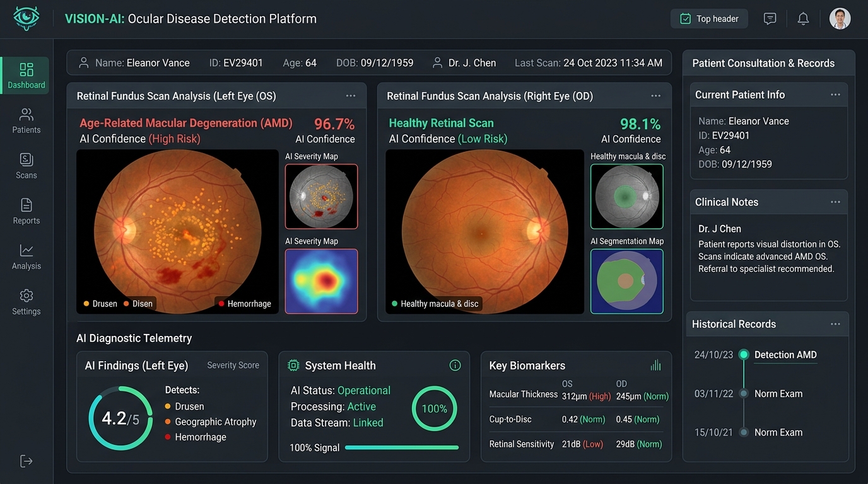Click the doctor icon beside Dr. J. Chen
This screenshot has width=868, height=484.
(437, 63)
